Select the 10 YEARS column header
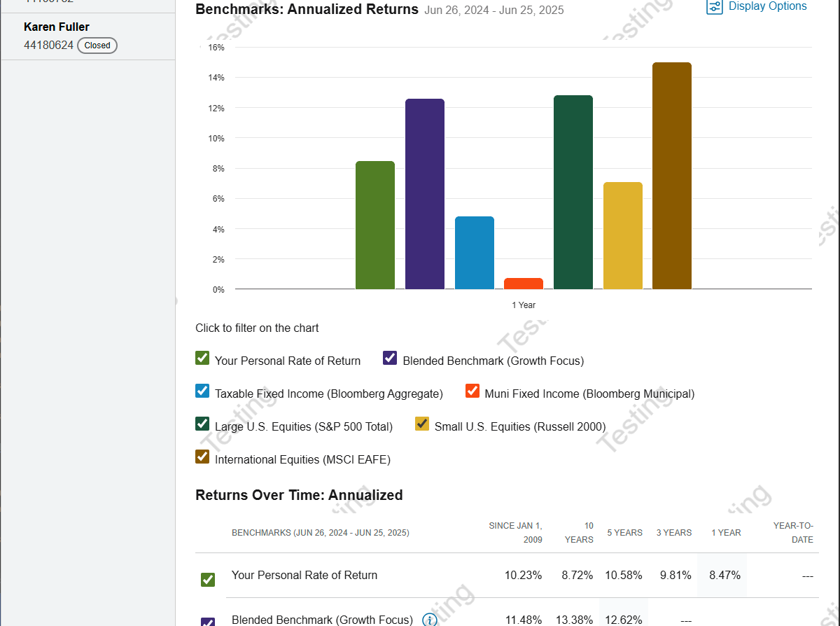840x626 pixels. pos(579,533)
